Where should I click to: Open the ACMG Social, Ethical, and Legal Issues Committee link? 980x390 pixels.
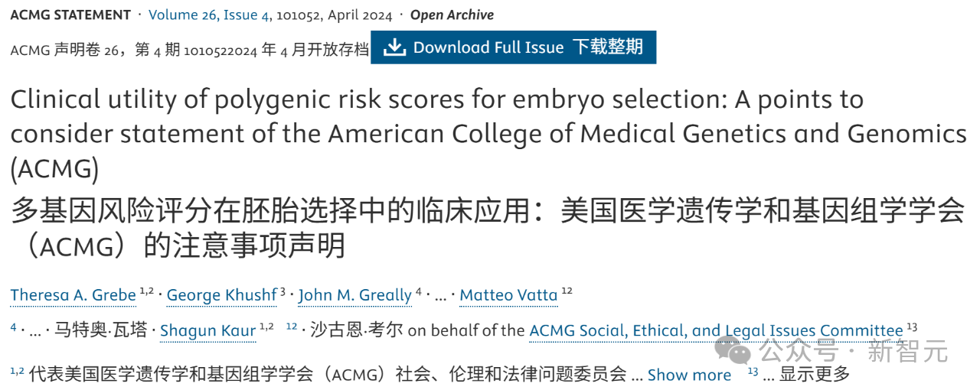click(x=716, y=331)
